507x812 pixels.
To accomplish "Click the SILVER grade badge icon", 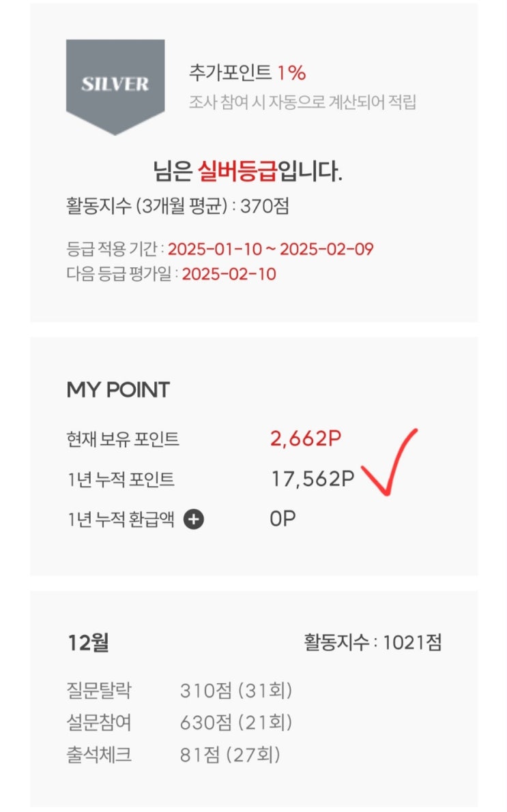I will (x=115, y=87).
